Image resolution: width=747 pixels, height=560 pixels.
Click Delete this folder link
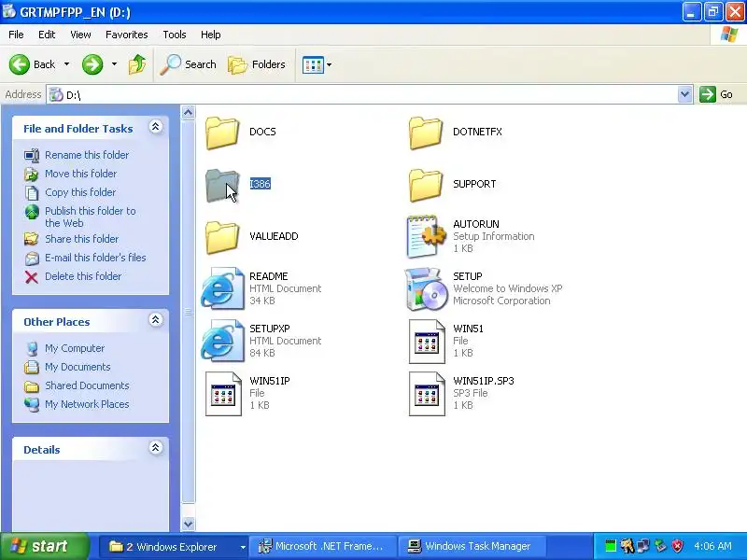[83, 276]
